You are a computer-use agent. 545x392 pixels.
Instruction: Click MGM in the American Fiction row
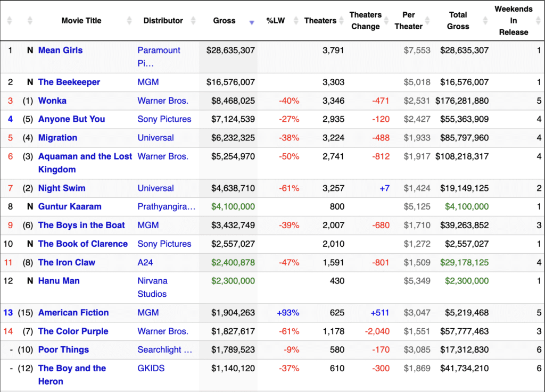pos(148,313)
